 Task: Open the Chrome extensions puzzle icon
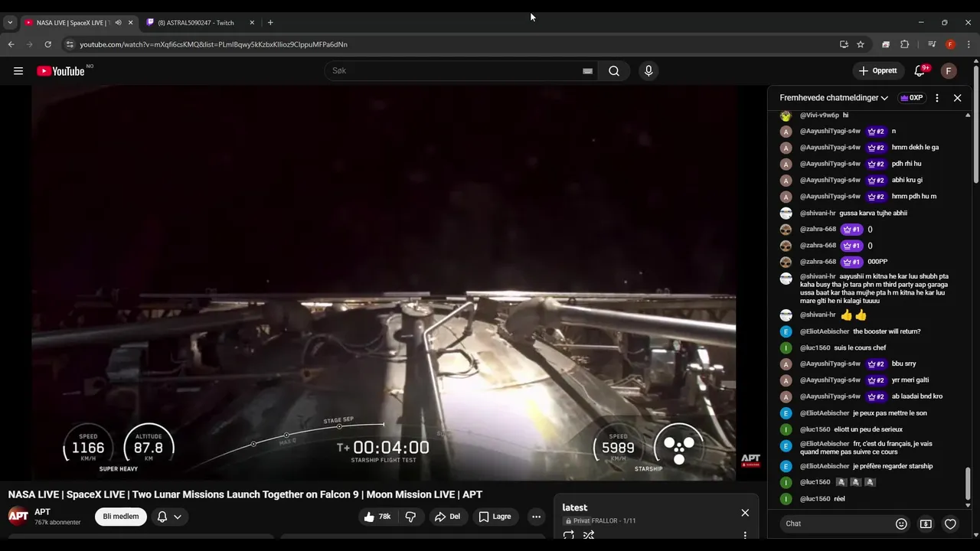click(904, 44)
